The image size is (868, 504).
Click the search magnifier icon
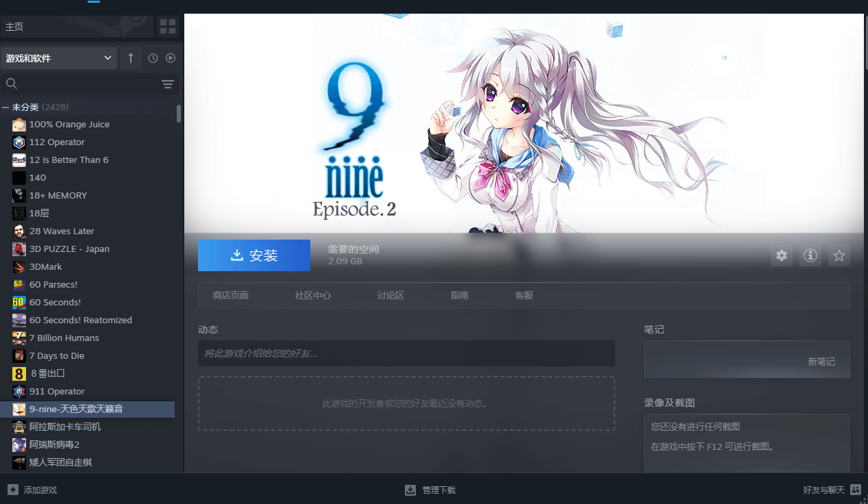11,84
